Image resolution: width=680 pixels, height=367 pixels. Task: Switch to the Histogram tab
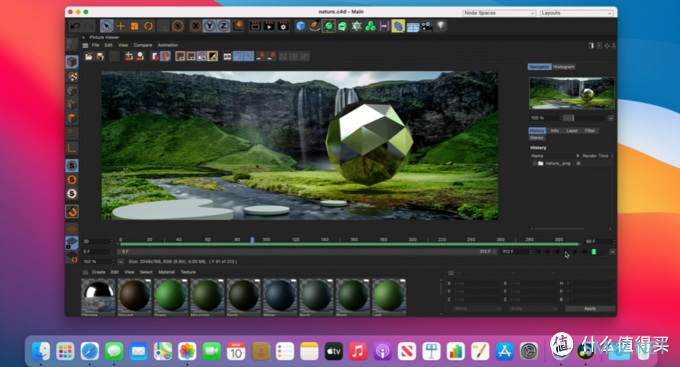564,67
